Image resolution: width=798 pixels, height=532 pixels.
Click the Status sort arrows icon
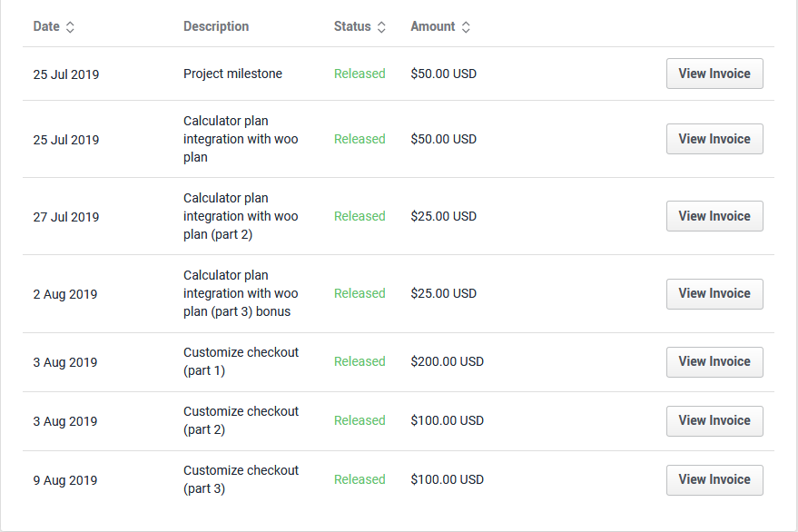click(x=381, y=27)
